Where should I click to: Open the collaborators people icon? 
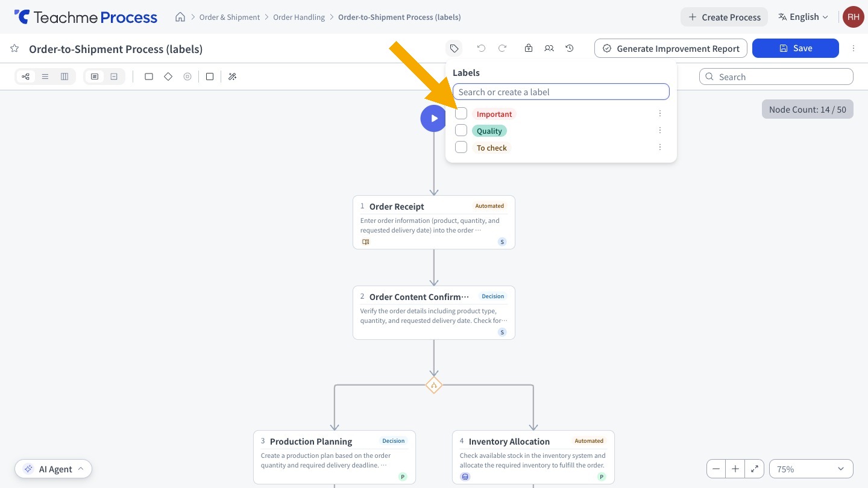point(549,48)
